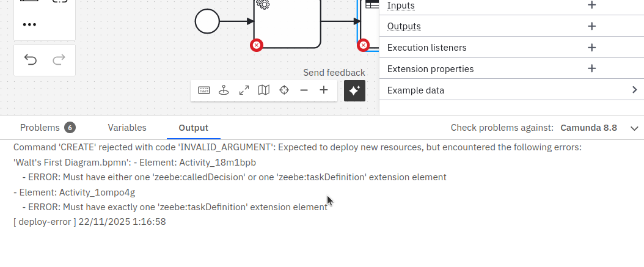Click the redo arrow button

[59, 59]
